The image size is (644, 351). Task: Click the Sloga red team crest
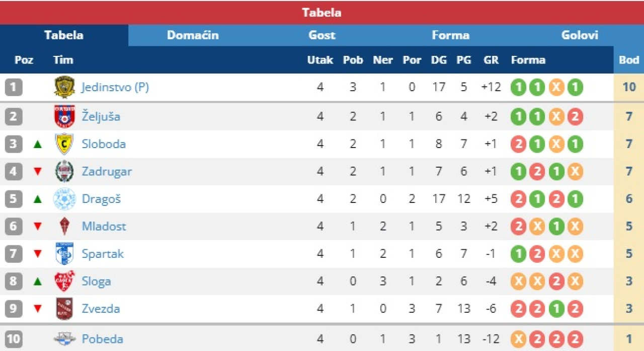tap(64, 281)
